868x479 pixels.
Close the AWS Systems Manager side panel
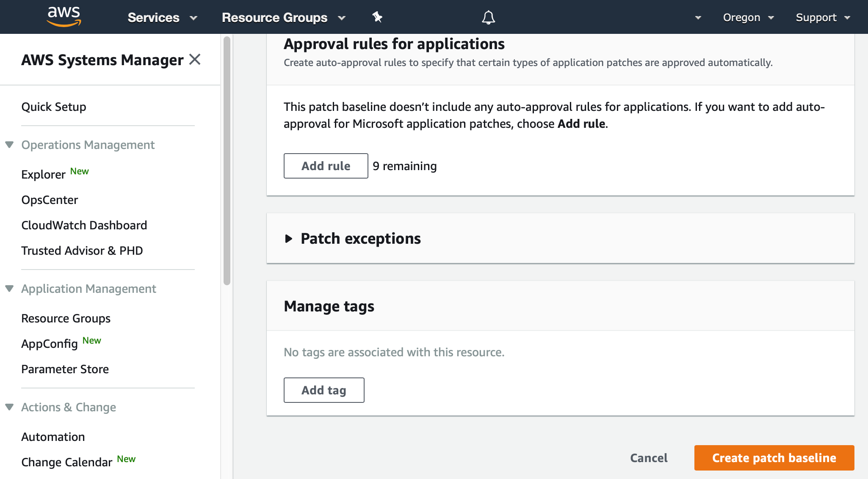(195, 60)
